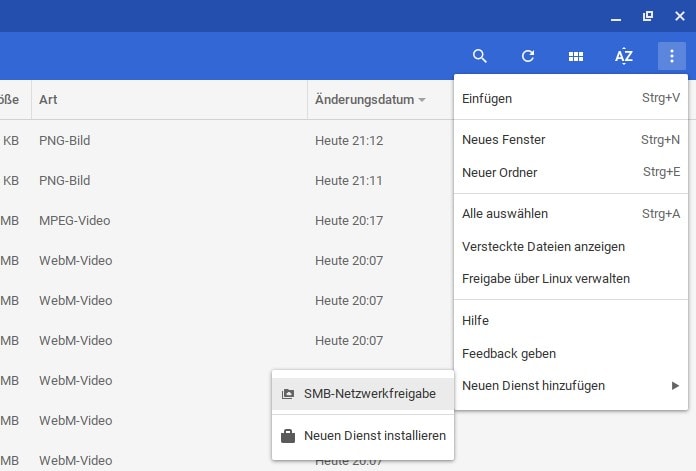Click the SMB network share icon
Viewport: 696px width, 471px height.
[288, 394]
